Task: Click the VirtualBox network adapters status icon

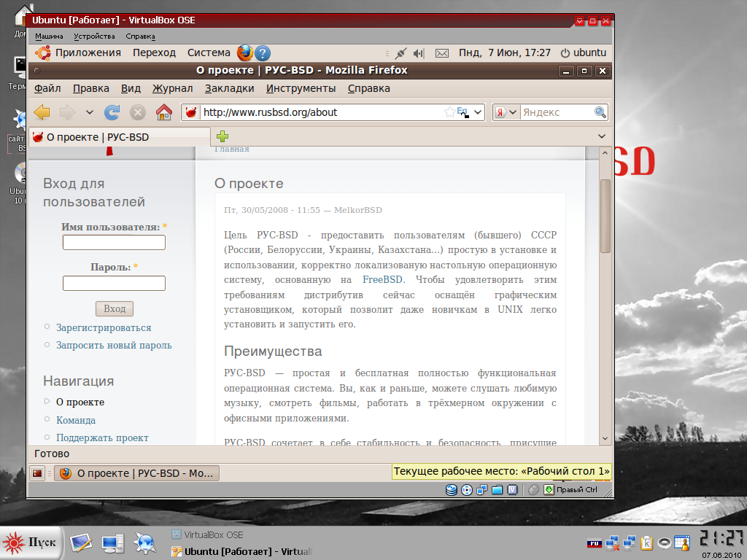Action: (x=482, y=489)
